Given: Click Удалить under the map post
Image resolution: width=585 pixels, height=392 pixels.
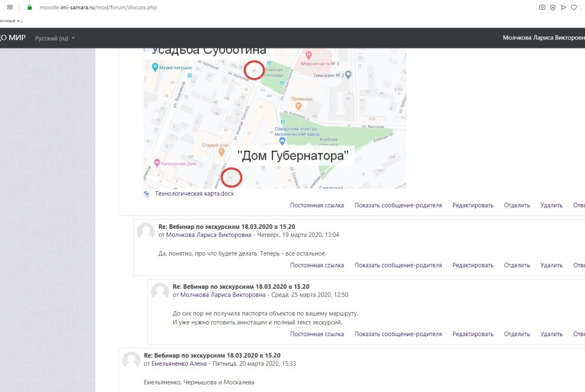Looking at the screenshot, I should (551, 205).
